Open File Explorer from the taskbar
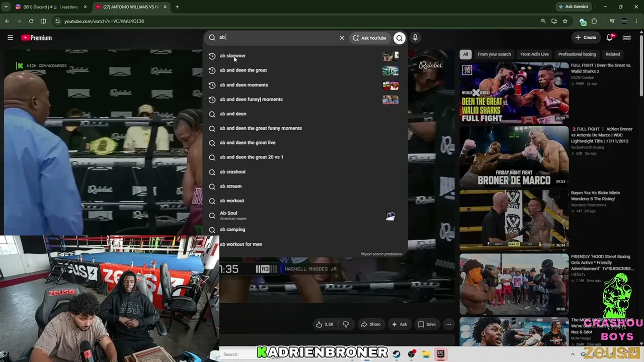This screenshot has height=362, width=644. tap(426, 354)
